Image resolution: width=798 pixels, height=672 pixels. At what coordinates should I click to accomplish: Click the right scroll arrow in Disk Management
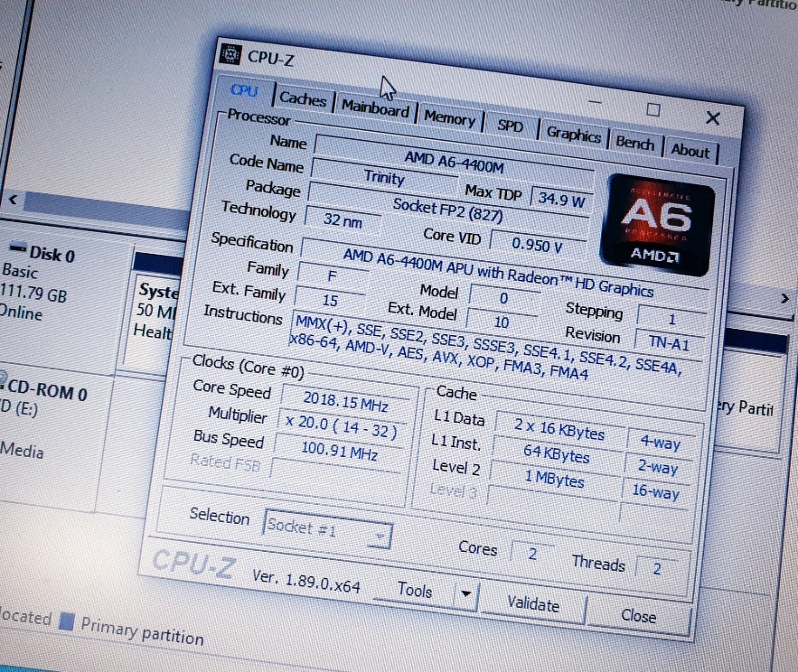click(784, 298)
